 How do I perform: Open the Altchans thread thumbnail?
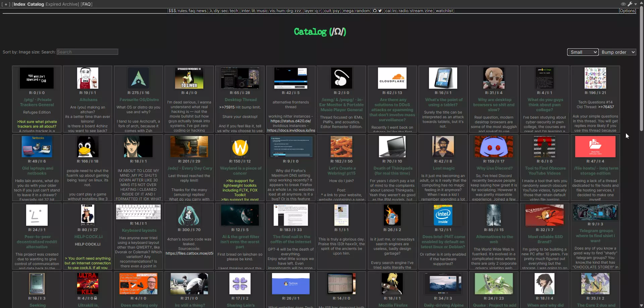88,78
